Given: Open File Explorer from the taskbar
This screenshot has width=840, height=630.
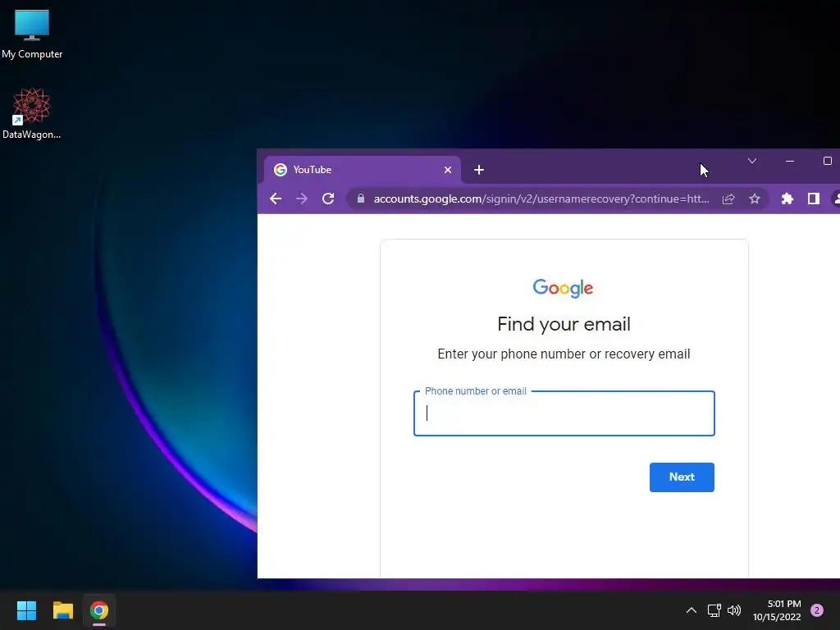Looking at the screenshot, I should click(62, 610).
